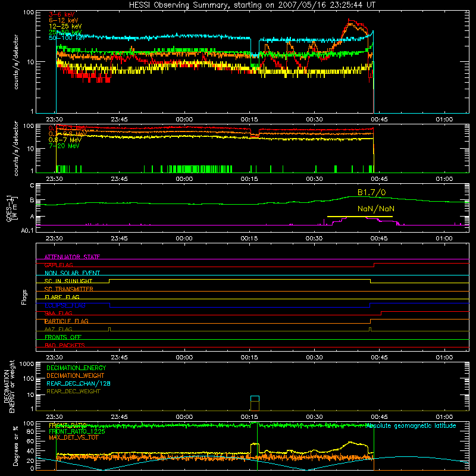Click the Absolute geomagnetic latitude label
476x476 pixels.
tap(411, 426)
